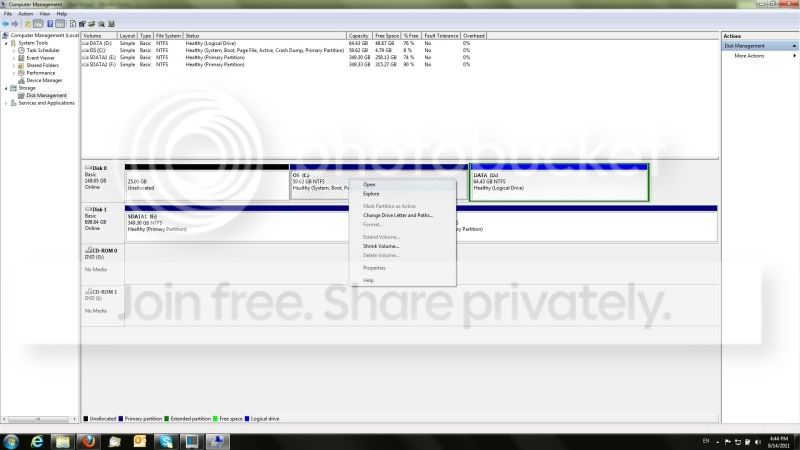Open the Action menu

click(26, 14)
